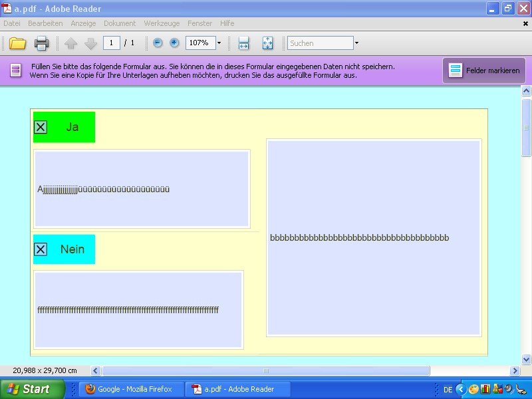Select the fit full page icon
The width and height of the screenshot is (532, 399).
[x=267, y=43]
